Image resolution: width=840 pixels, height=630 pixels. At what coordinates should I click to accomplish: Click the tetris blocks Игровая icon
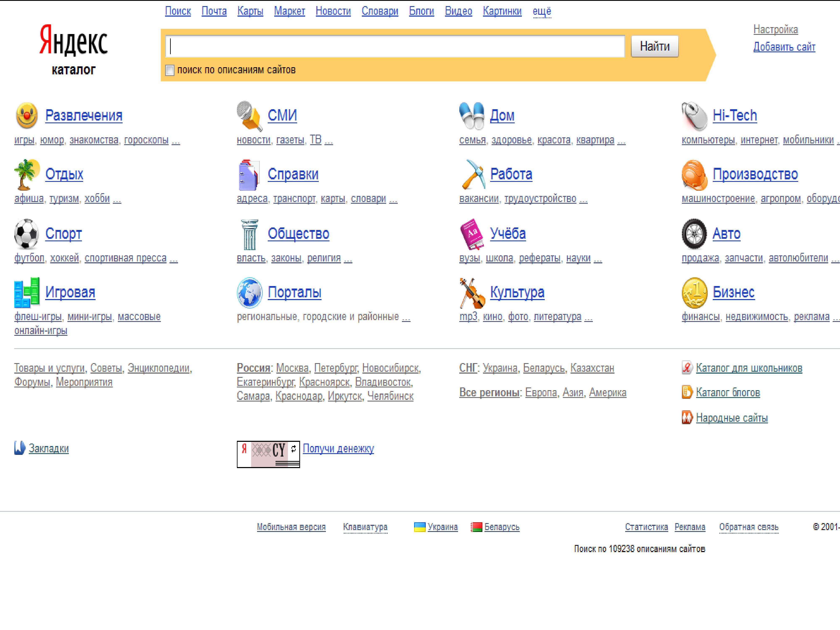[26, 292]
